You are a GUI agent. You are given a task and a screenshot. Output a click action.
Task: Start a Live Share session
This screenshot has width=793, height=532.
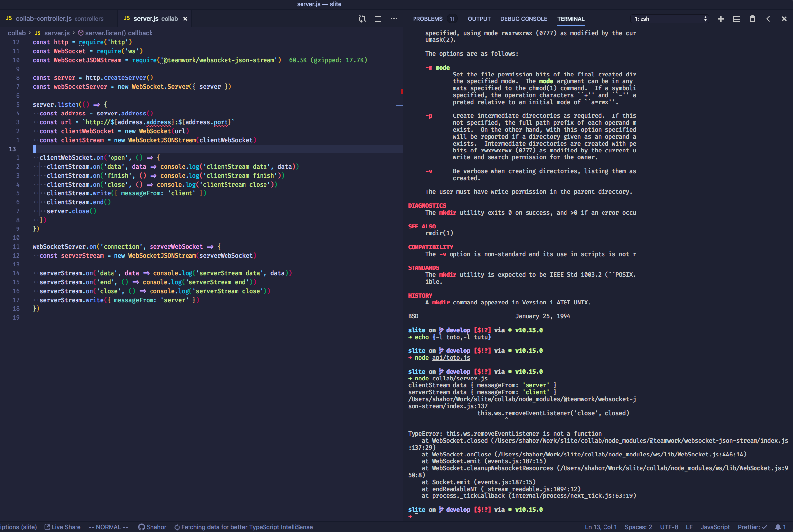[x=62, y=527]
